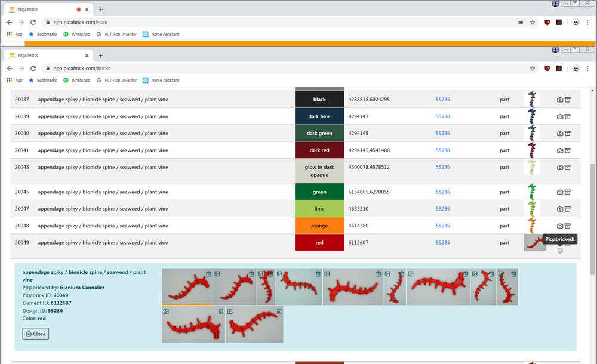Open a new tab in the bricks window
This screenshot has height=364, width=597.
pos(101,55)
